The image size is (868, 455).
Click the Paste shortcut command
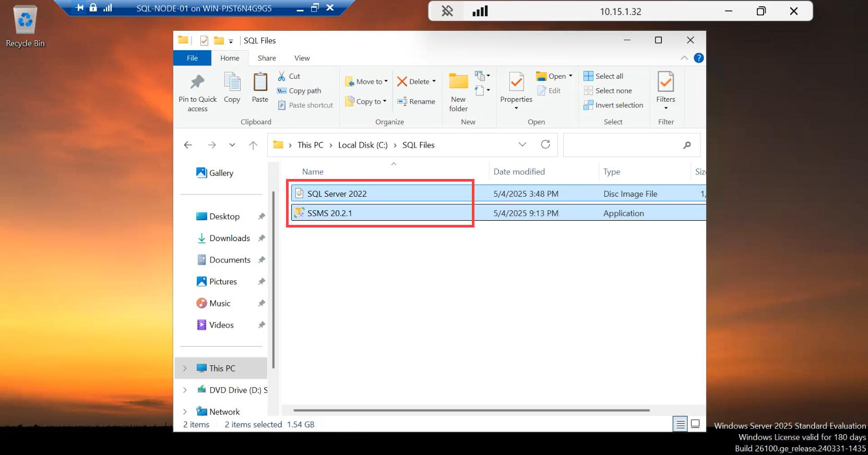(x=306, y=105)
